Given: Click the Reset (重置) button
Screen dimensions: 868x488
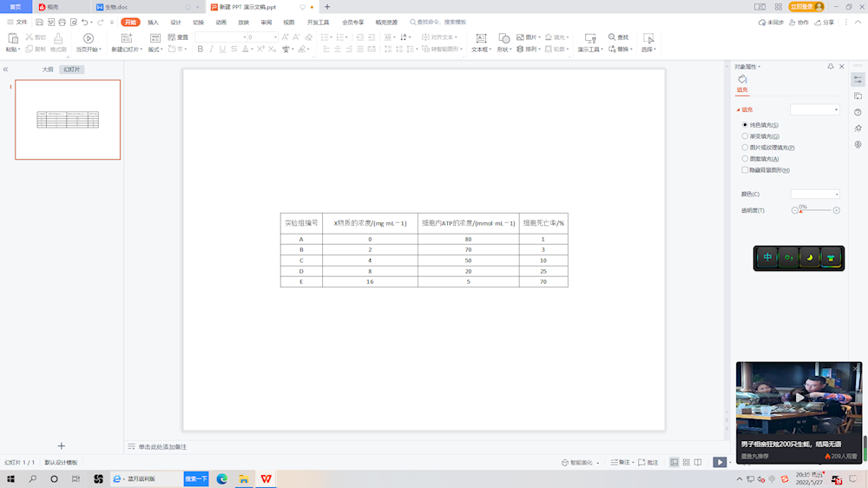Looking at the screenshot, I should [178, 37].
